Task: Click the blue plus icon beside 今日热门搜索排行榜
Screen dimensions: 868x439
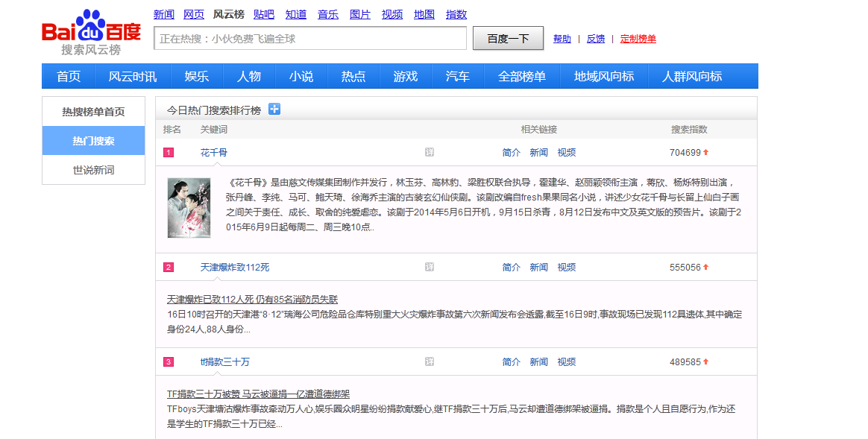Action: [274, 110]
